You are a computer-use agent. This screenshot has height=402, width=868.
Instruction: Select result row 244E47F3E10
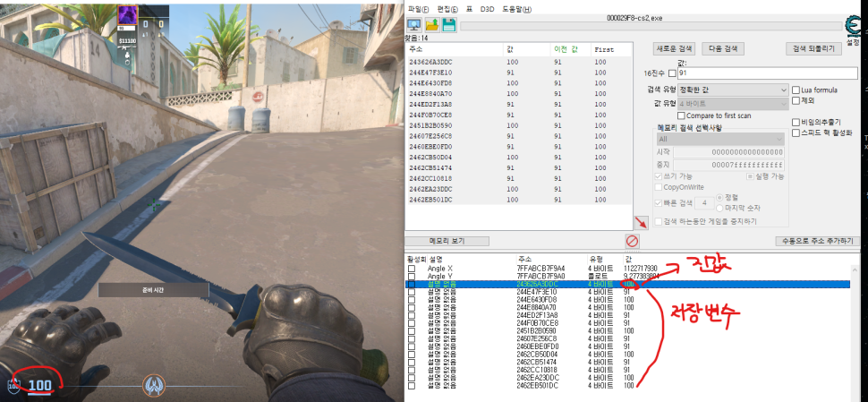519,73
